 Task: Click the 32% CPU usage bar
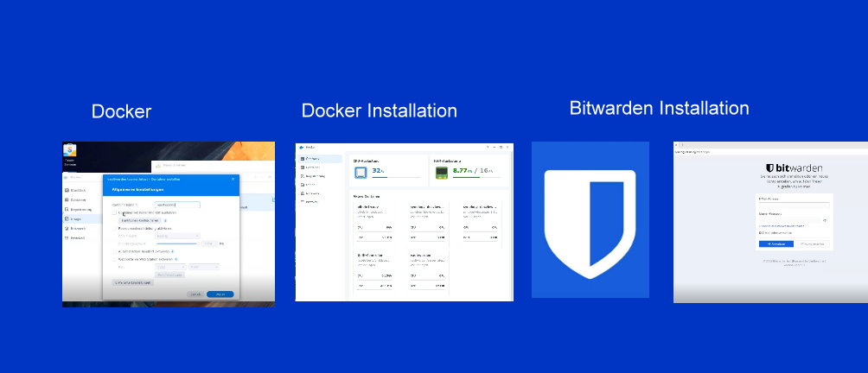point(396,177)
